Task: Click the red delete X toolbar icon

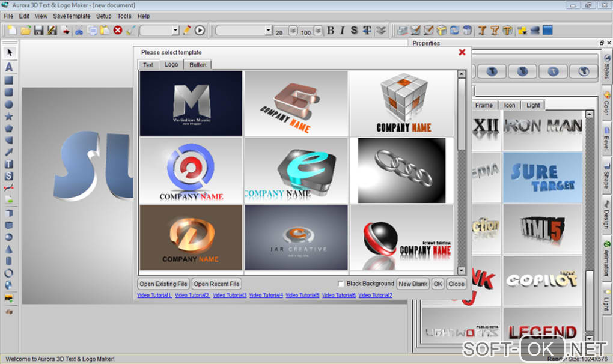Action: click(118, 30)
